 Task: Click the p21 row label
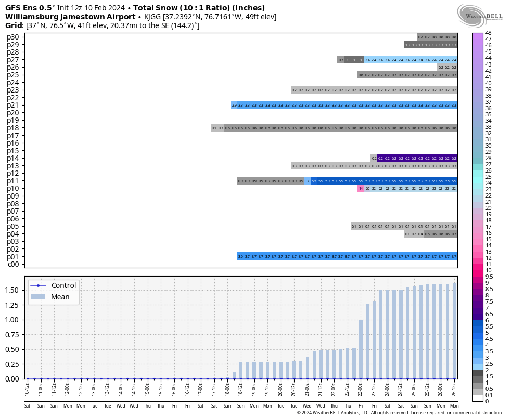coord(13,105)
